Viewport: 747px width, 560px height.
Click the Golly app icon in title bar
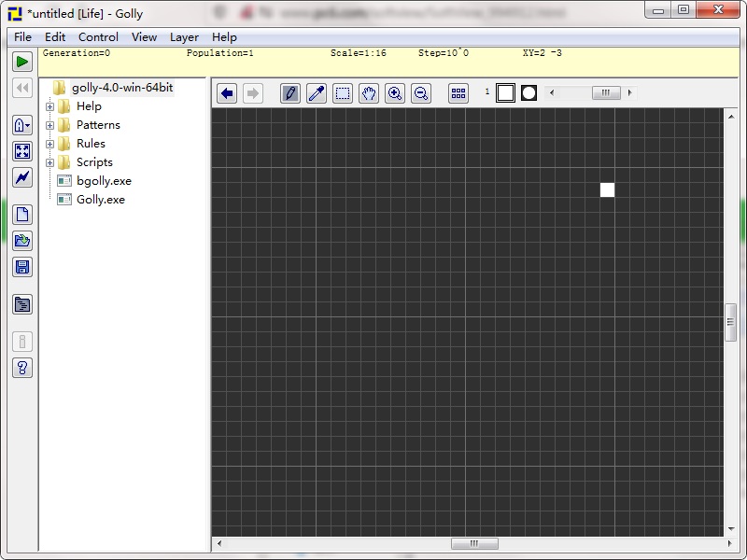tap(15, 13)
